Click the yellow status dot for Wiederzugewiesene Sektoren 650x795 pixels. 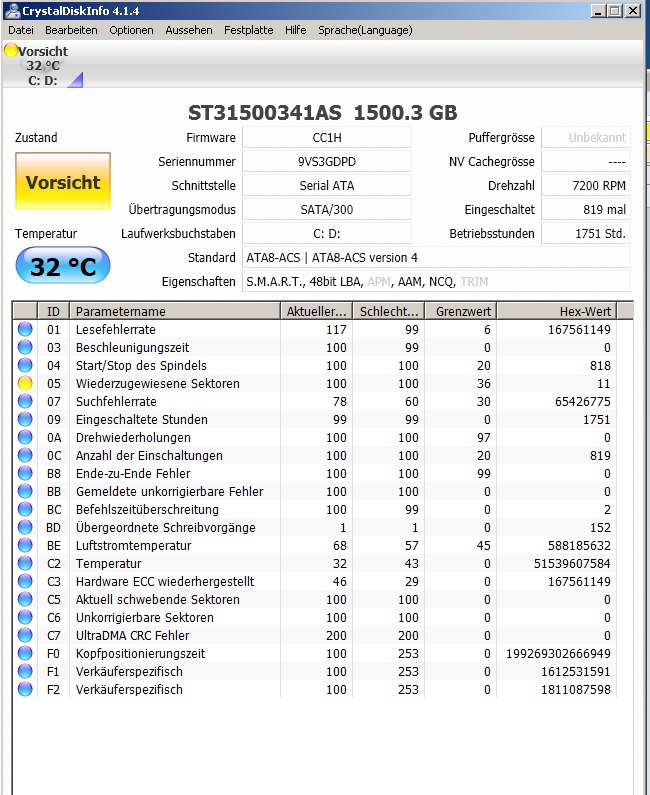click(x=25, y=383)
